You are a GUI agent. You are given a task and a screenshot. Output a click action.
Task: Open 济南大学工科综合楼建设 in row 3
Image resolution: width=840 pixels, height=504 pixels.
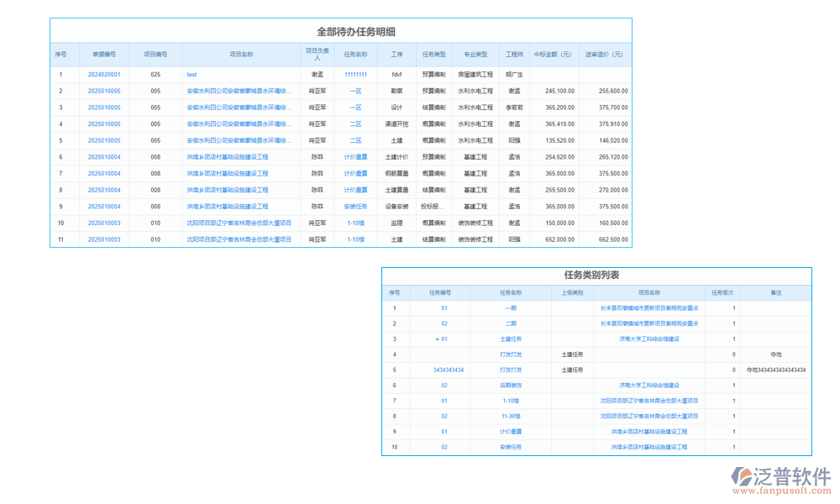click(x=649, y=339)
